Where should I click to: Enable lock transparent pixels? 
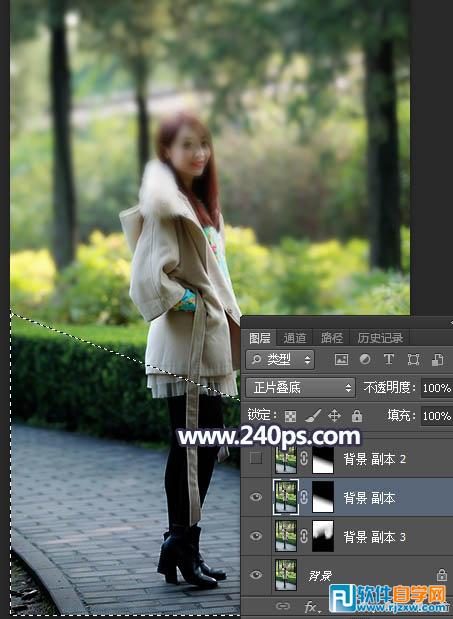pos(290,416)
